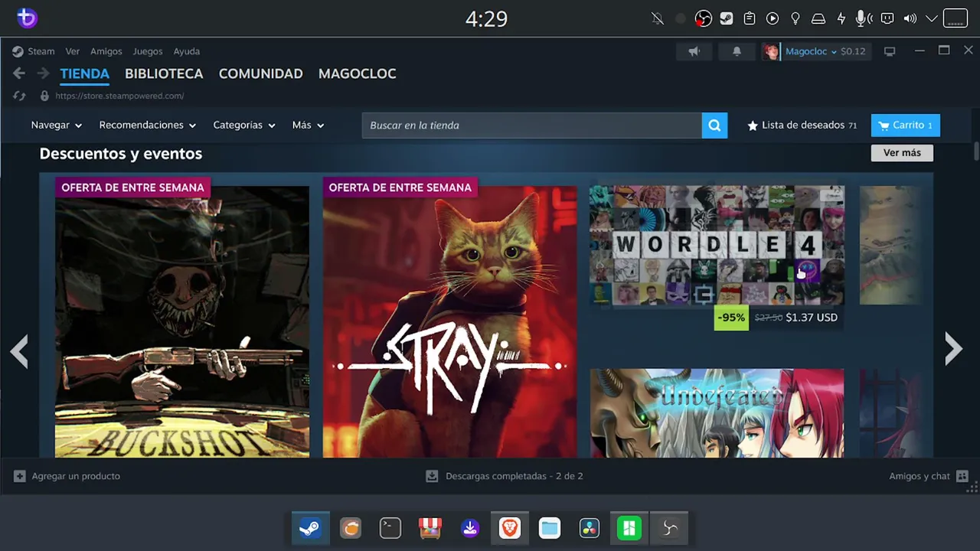Switch to the BIBLIOTECA tab
980x551 pixels.
coord(164,74)
